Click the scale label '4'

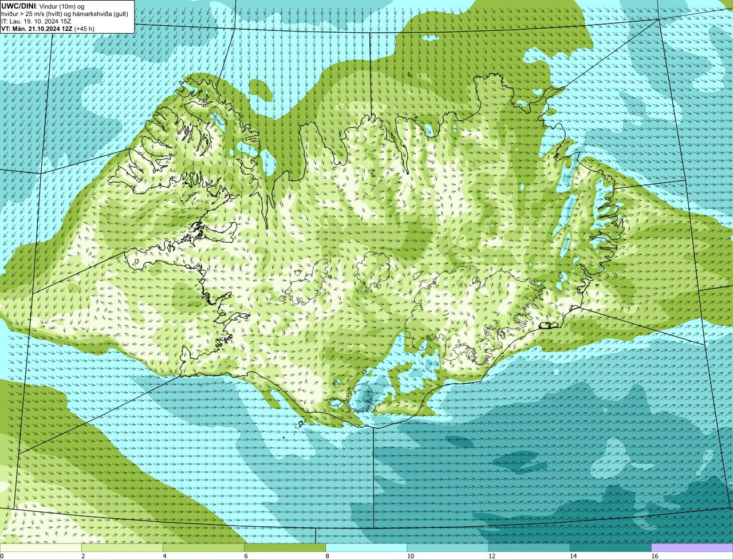tap(164, 556)
